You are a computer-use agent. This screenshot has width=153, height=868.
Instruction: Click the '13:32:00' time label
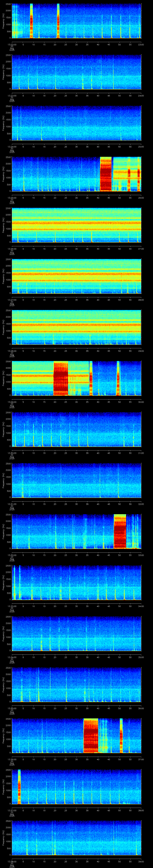[12, 555]
